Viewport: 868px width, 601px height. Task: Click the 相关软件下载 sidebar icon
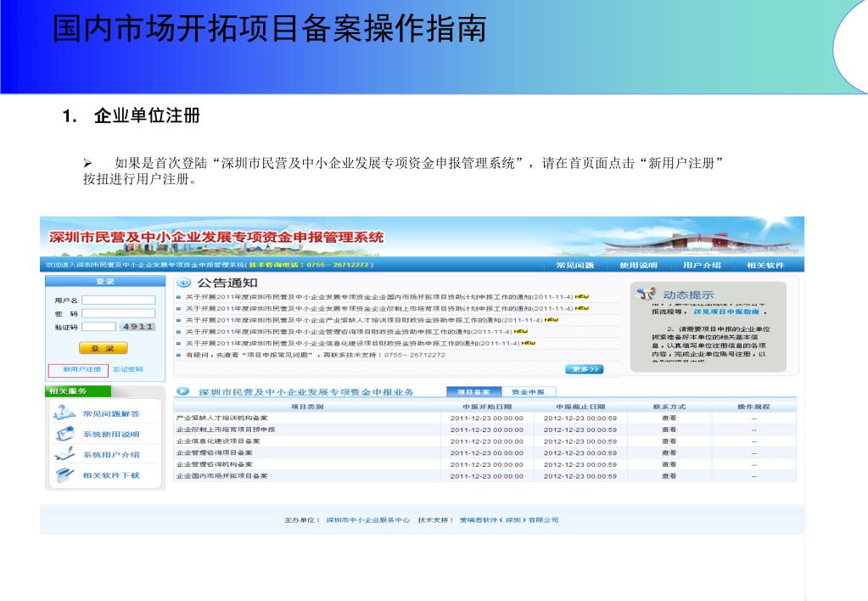64,475
